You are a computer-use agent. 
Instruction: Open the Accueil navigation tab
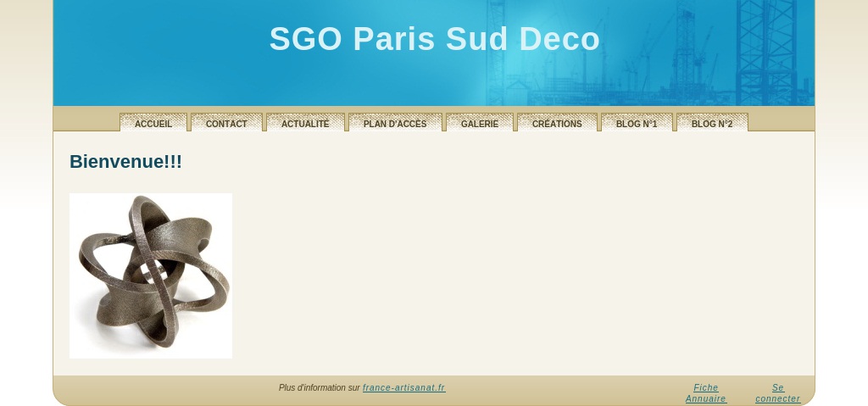click(x=153, y=123)
